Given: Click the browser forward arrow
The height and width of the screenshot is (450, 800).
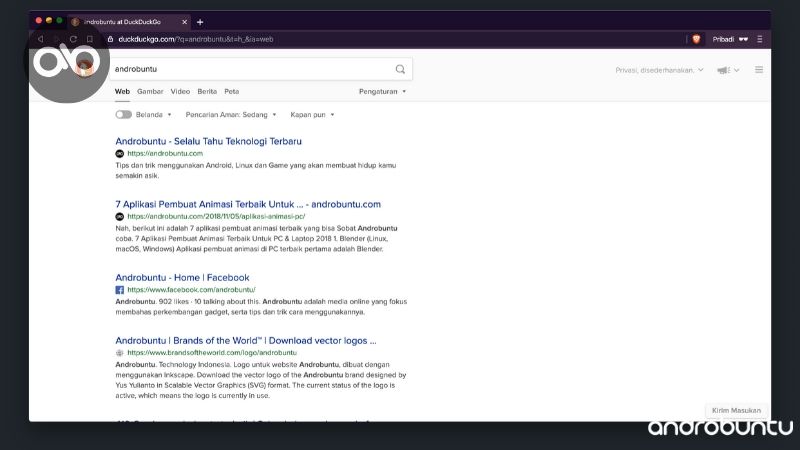Looking at the screenshot, I should (57, 39).
